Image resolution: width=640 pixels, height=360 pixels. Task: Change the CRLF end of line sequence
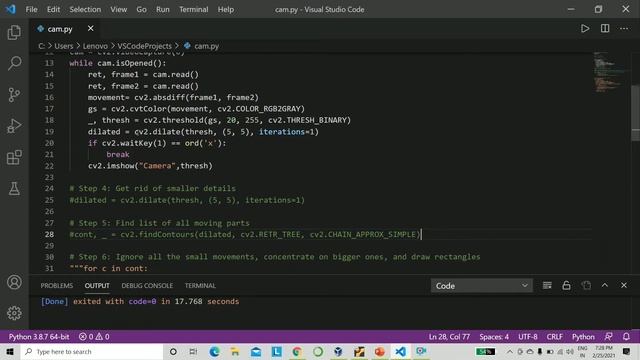point(554,337)
